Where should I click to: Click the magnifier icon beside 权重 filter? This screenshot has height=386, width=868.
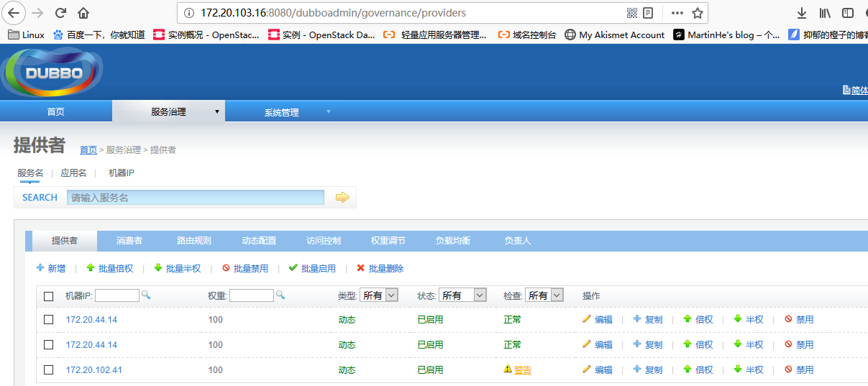coord(280,295)
